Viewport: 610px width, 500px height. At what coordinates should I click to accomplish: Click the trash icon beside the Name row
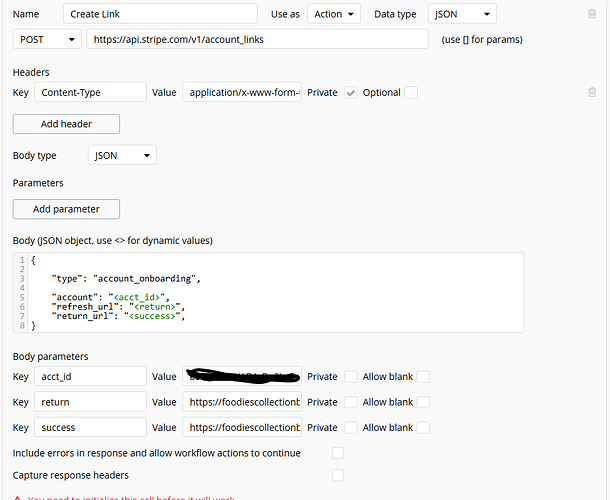pyautogui.click(x=592, y=14)
